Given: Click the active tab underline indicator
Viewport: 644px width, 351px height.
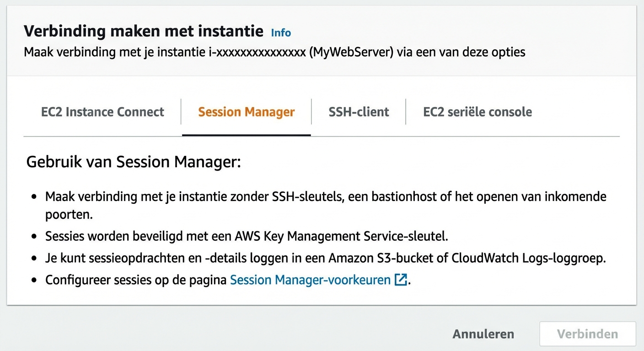Looking at the screenshot, I should tap(246, 135).
